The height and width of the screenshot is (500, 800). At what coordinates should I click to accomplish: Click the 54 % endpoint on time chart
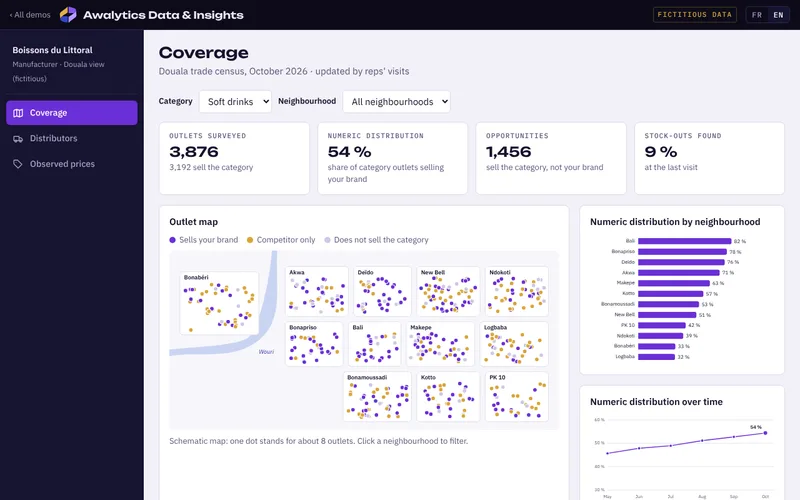[x=765, y=433]
